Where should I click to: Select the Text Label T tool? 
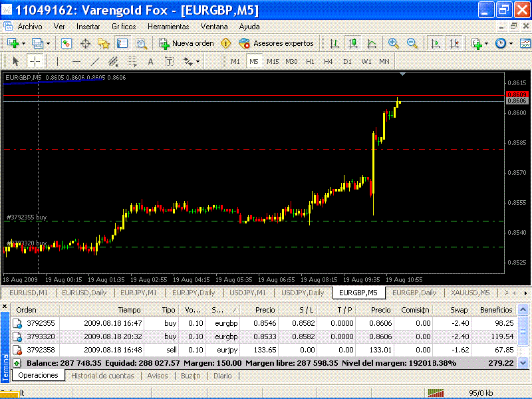click(170, 61)
